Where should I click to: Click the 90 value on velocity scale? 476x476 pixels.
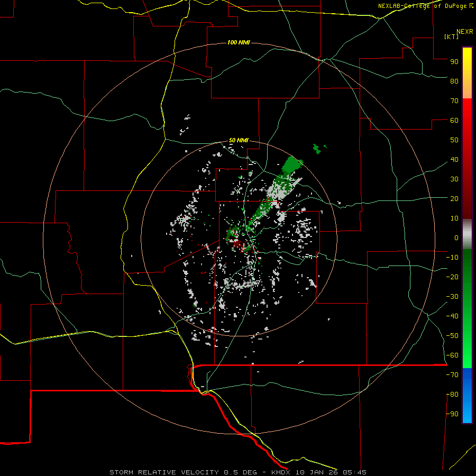click(x=454, y=62)
